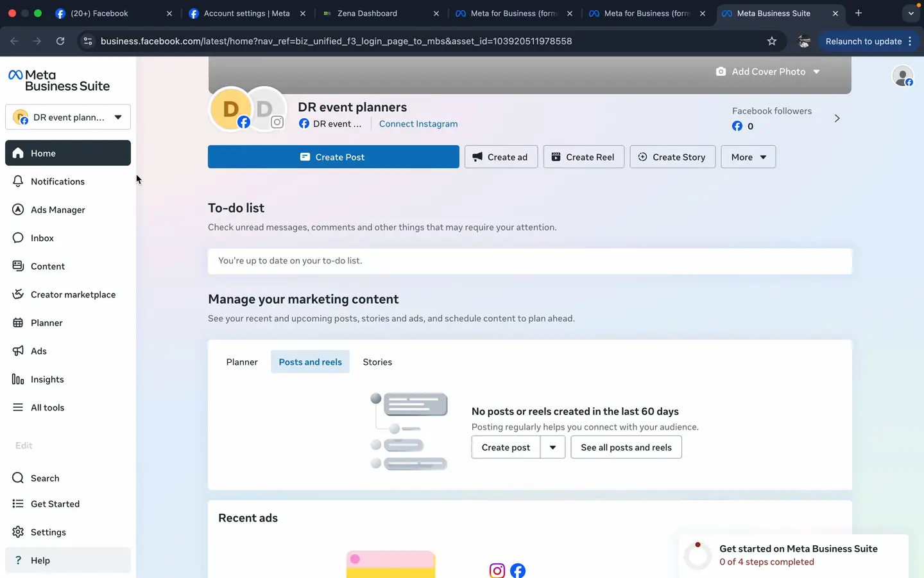This screenshot has height=578, width=924.
Task: Click Relaunch to update button
Action: pos(864,41)
